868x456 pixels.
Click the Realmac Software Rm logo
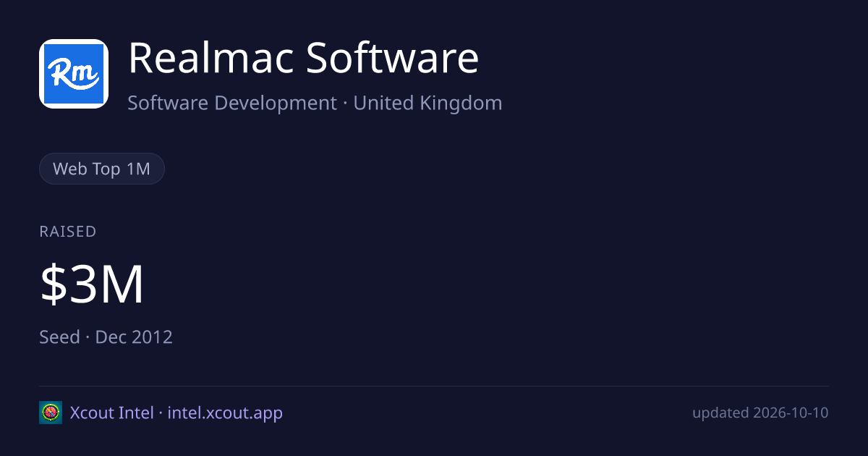click(74, 74)
